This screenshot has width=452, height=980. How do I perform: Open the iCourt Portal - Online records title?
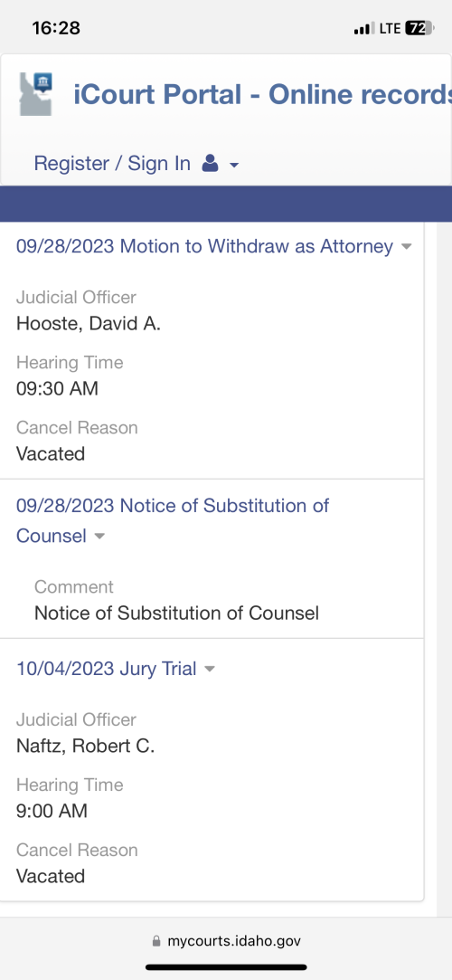tap(262, 94)
